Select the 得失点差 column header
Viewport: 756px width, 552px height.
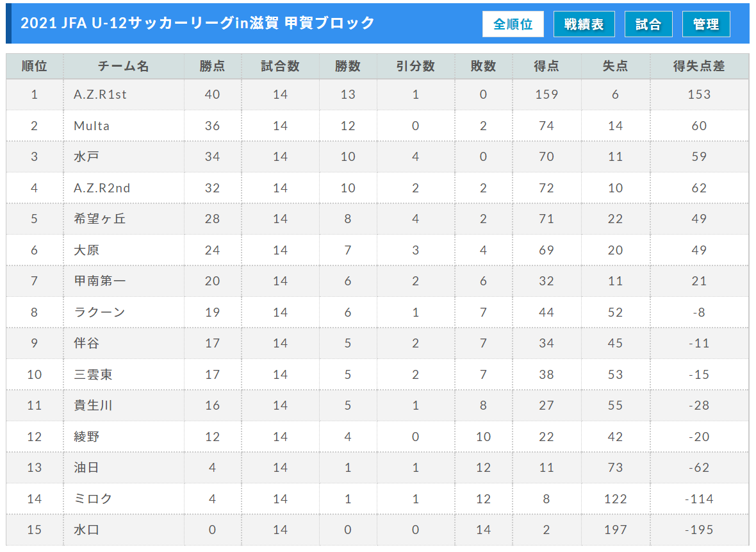(699, 66)
